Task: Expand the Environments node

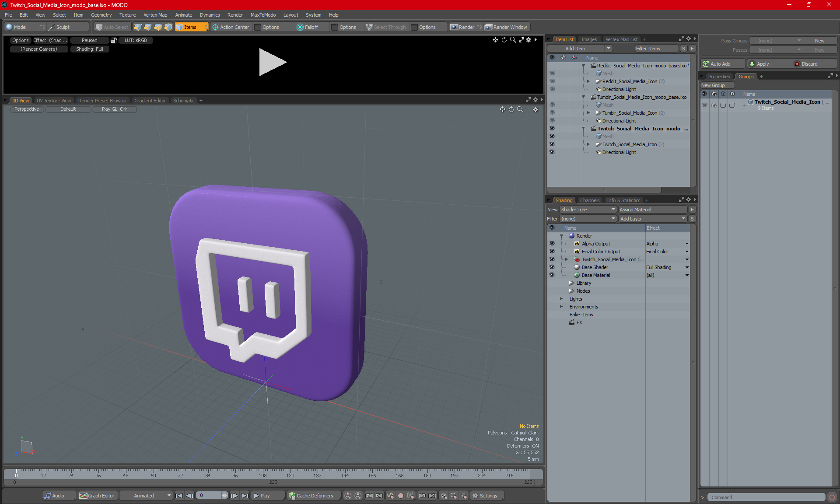Action: click(561, 307)
